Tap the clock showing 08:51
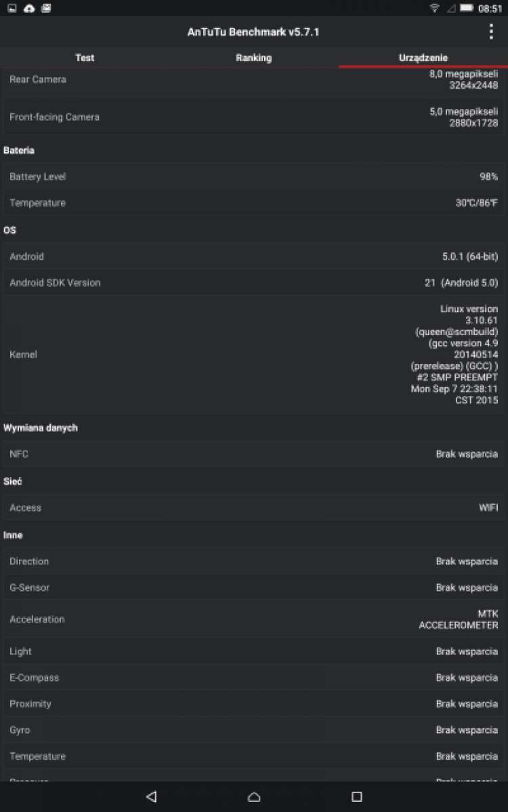 (490, 8)
